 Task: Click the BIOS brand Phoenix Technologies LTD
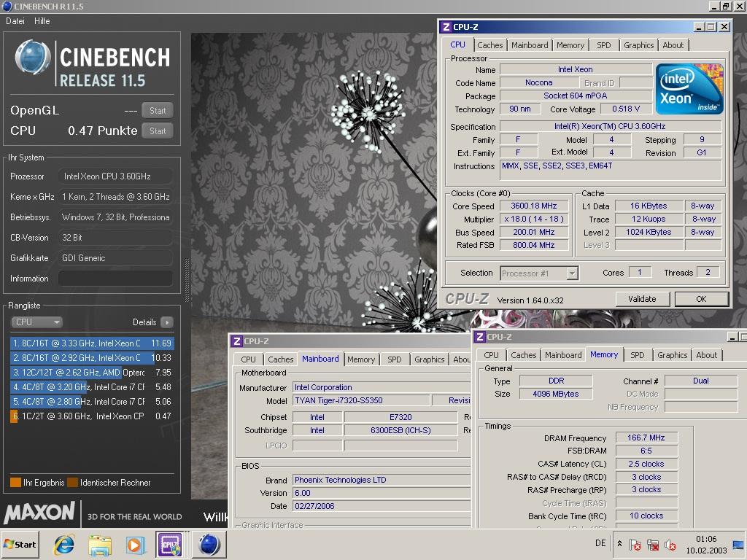381,480
